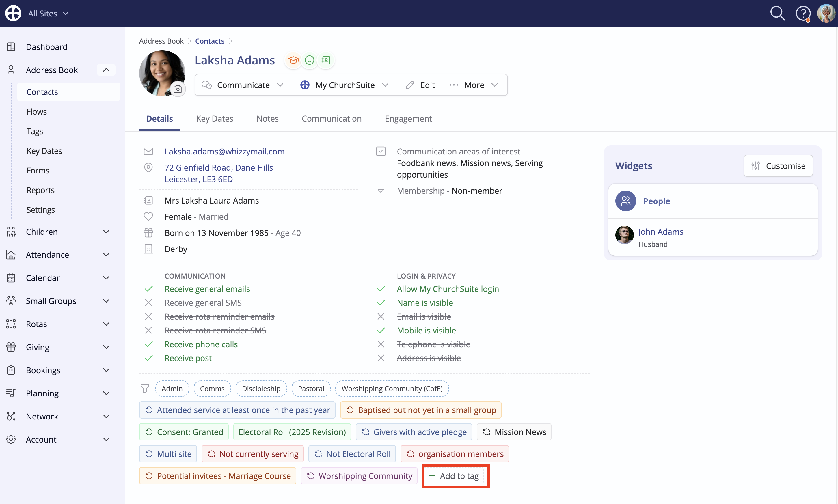Click the Bookings clipboard icon
The image size is (838, 504).
click(11, 370)
